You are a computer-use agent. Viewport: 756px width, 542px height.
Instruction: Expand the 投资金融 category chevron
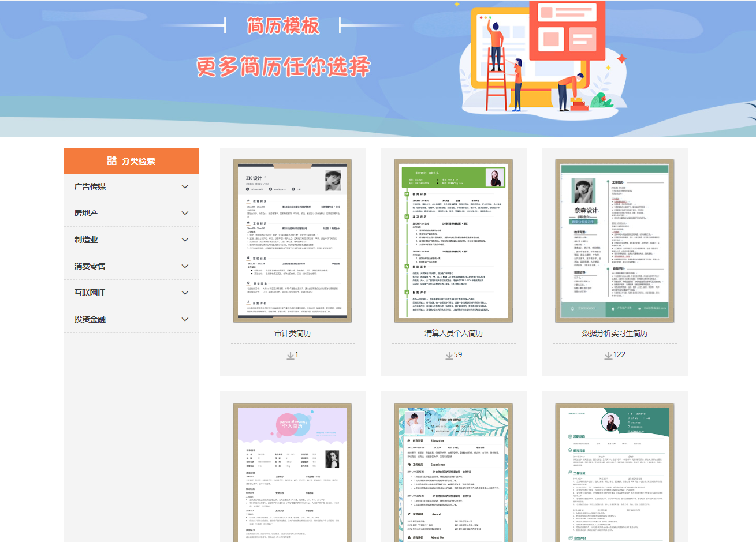[185, 319]
